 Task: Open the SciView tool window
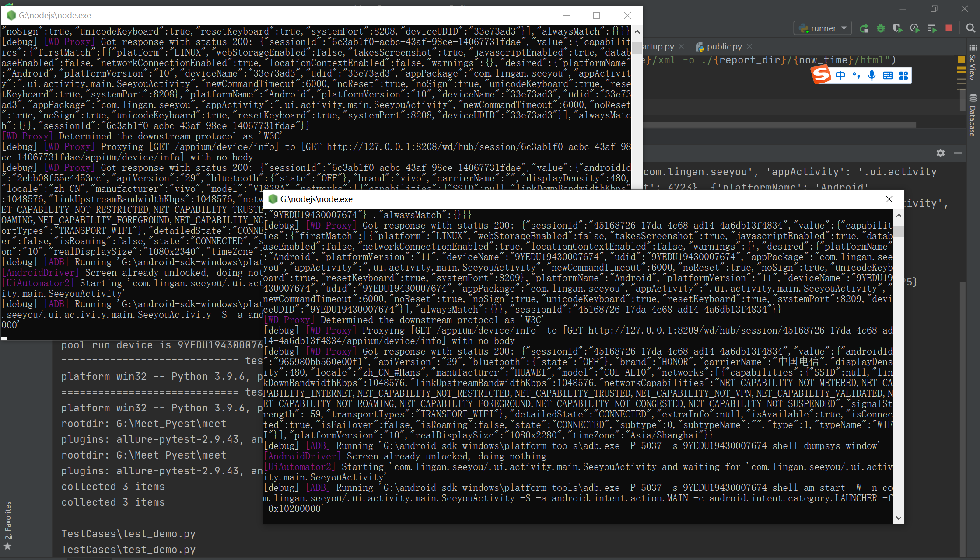coord(973,62)
